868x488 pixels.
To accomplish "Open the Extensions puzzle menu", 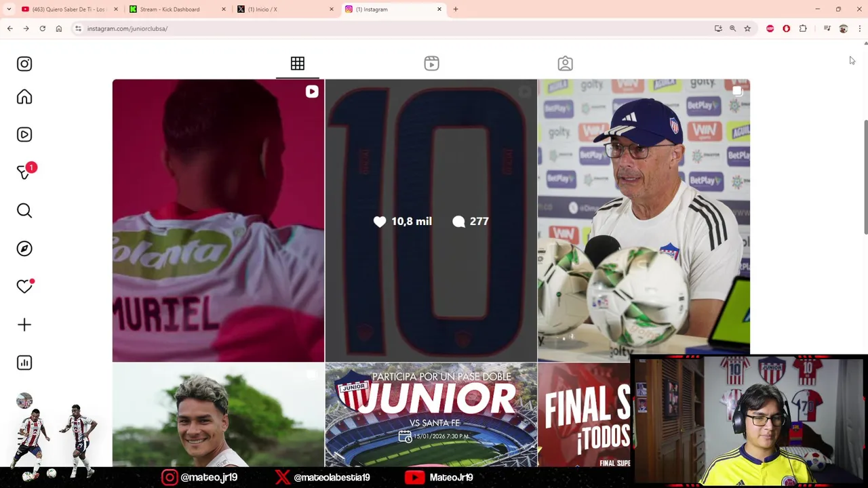I will tap(803, 28).
